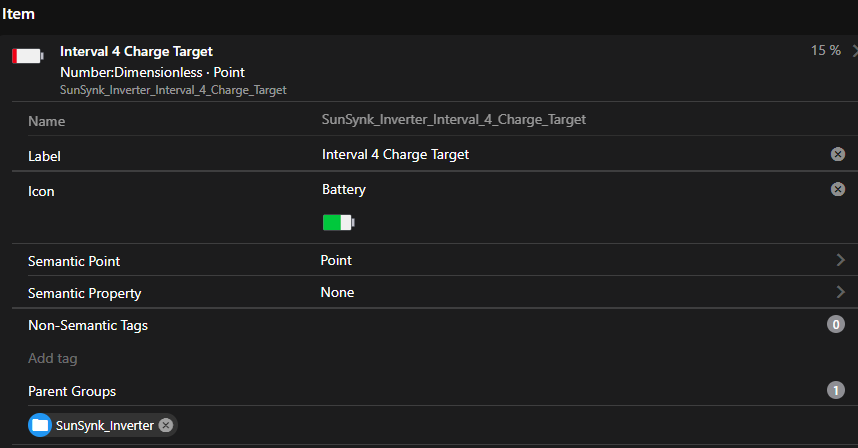Open Semantic Property selector showing None
The width and height of the screenshot is (858, 448).
(337, 293)
